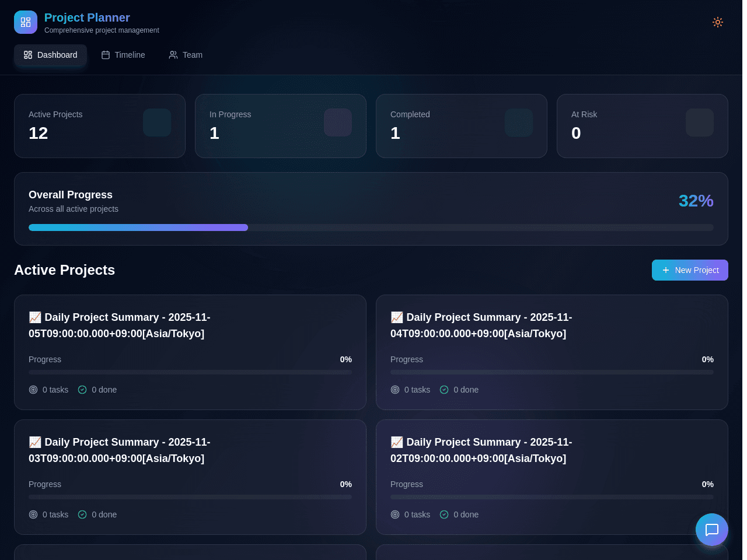Go to the Team tab
747x560 pixels.
click(186, 55)
